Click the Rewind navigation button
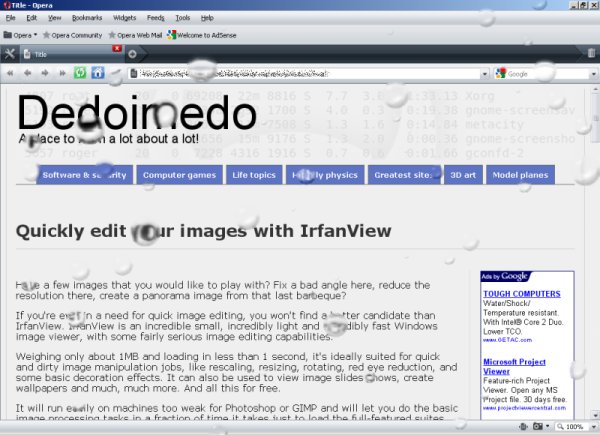 pos(10,73)
